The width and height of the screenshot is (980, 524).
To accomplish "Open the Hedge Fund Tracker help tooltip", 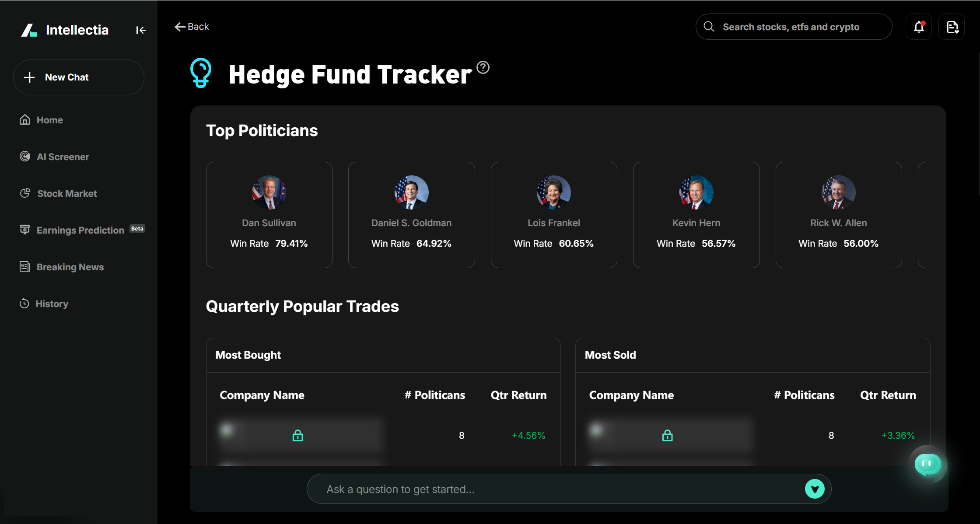I will pos(483,67).
